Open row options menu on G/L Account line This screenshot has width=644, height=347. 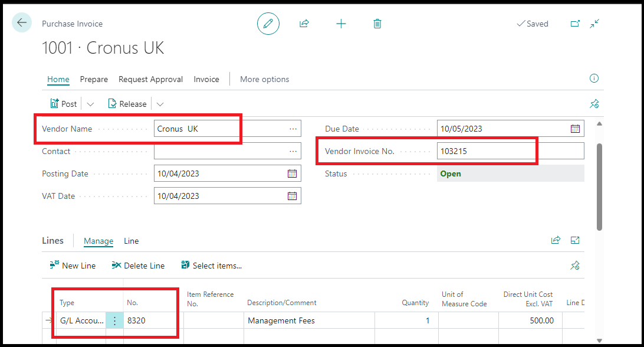point(114,321)
